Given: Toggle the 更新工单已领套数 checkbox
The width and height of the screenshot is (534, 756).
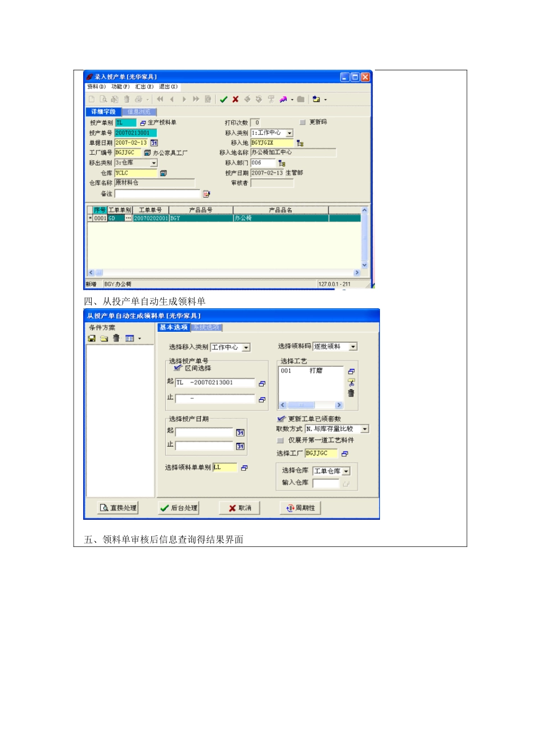Looking at the screenshot, I should click(x=281, y=419).
